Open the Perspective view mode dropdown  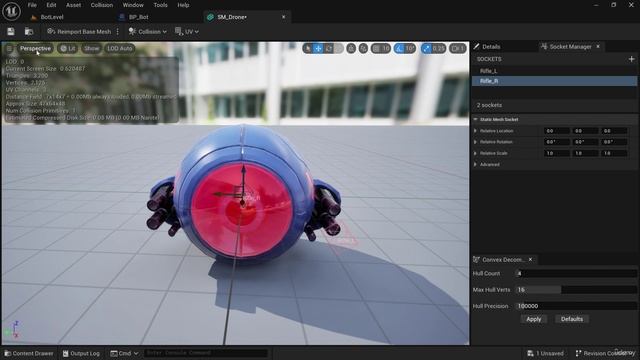coord(35,49)
